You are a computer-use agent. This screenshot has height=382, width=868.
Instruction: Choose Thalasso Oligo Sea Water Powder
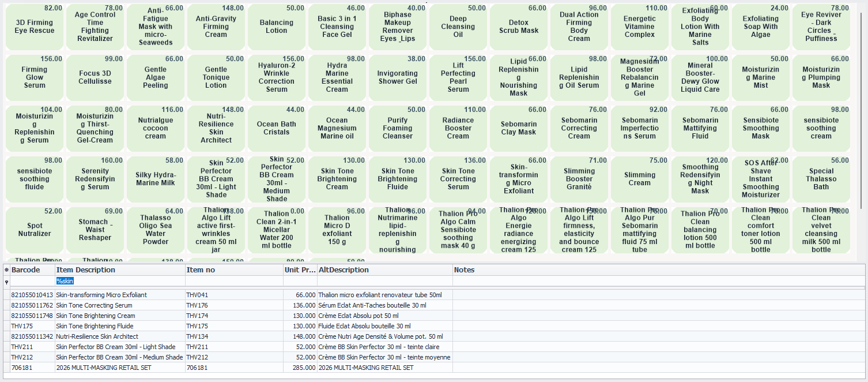click(156, 230)
